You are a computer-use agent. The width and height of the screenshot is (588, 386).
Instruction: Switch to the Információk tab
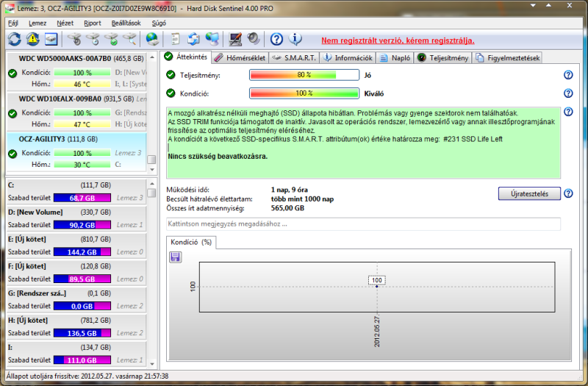[348, 58]
